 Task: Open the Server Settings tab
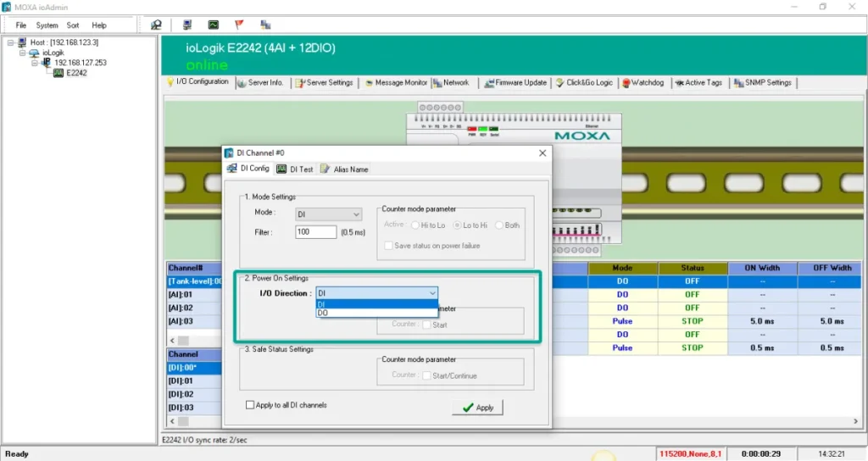[x=325, y=82]
